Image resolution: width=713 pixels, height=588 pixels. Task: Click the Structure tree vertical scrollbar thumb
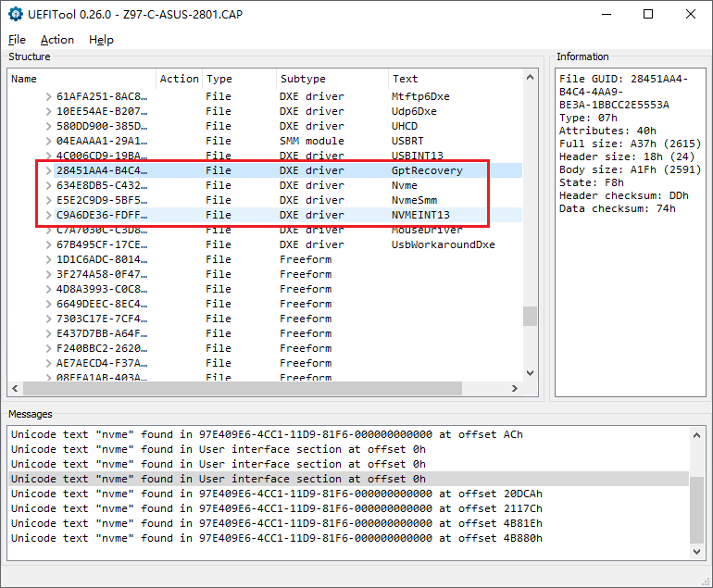tap(530, 316)
